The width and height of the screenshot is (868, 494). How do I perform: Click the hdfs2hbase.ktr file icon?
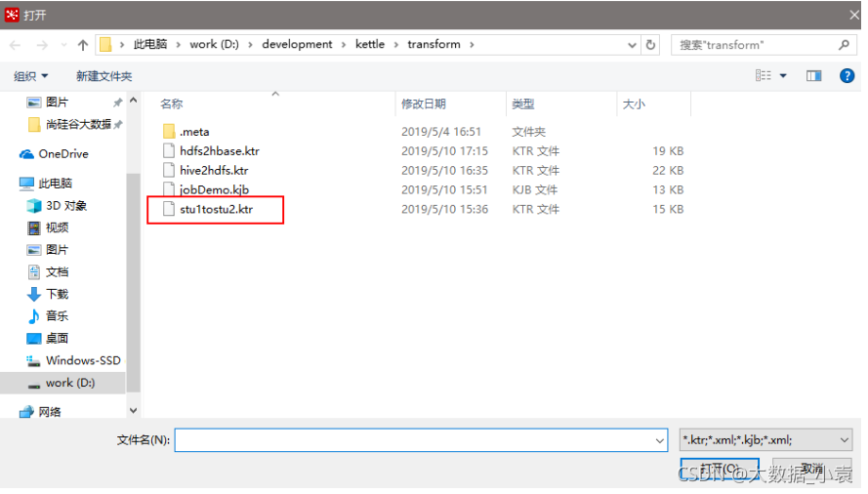tap(169, 151)
